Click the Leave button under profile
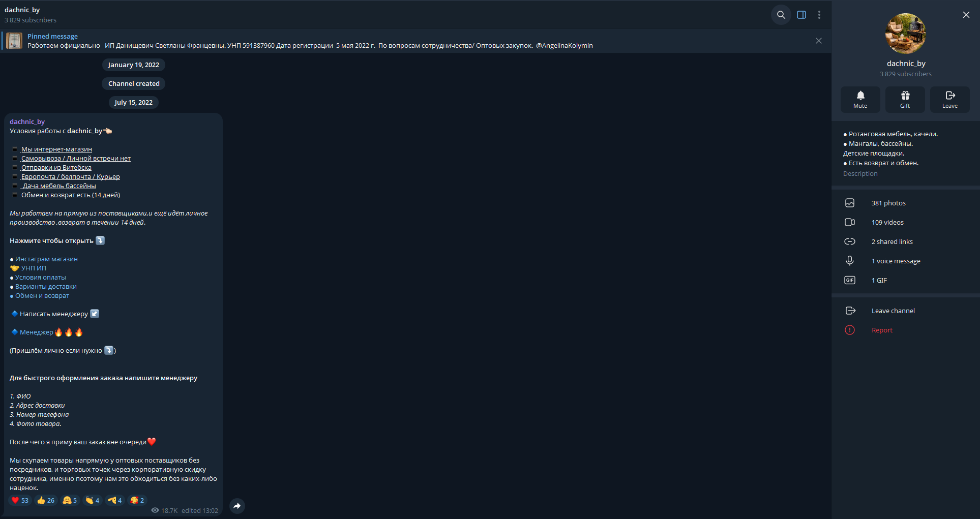980x519 pixels. [x=950, y=99]
